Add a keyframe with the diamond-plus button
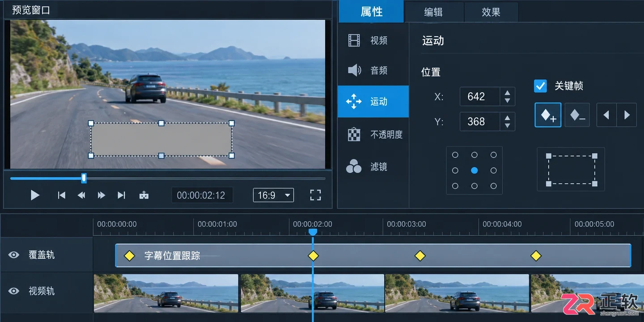 coord(548,115)
